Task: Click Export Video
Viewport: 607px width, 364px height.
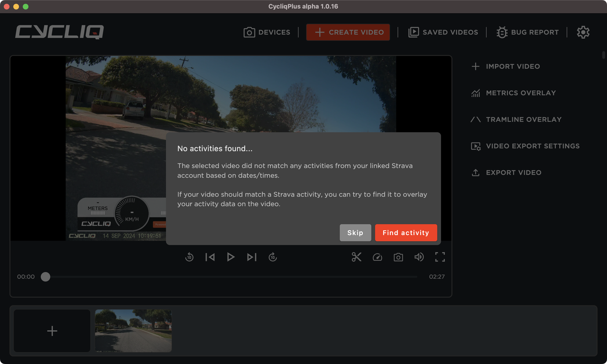Action: click(506, 173)
